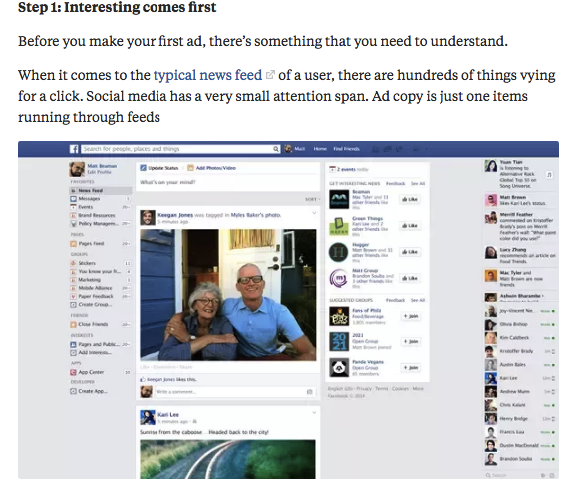Join the Panda Vegans group
The width and height of the screenshot is (574, 486).
(x=411, y=368)
